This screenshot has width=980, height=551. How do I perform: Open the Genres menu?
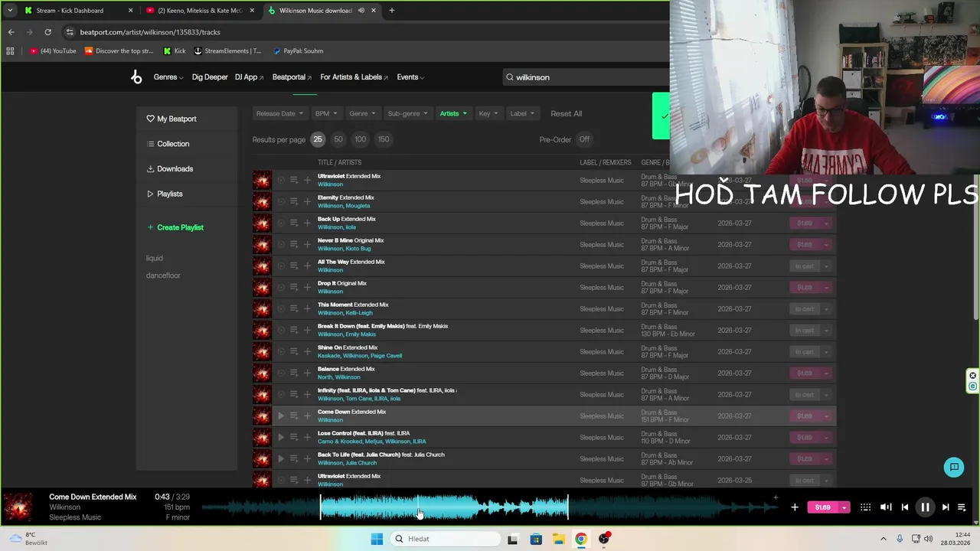coord(168,77)
